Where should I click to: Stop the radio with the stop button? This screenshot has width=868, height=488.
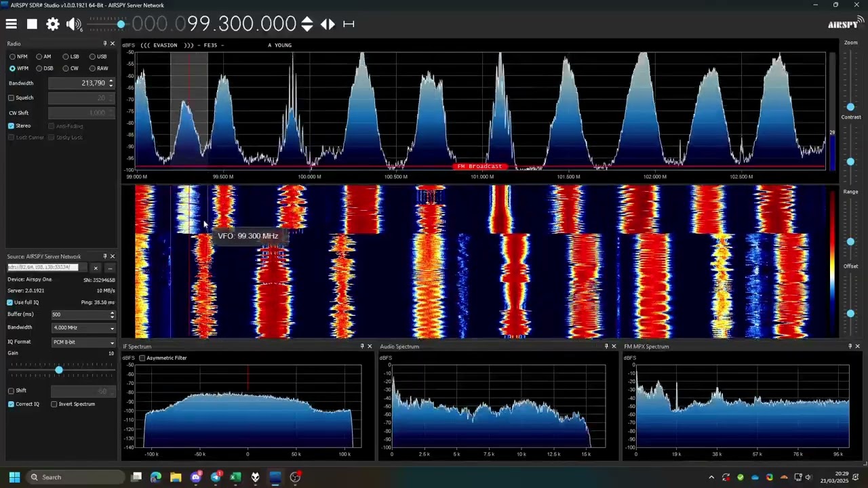pos(32,24)
